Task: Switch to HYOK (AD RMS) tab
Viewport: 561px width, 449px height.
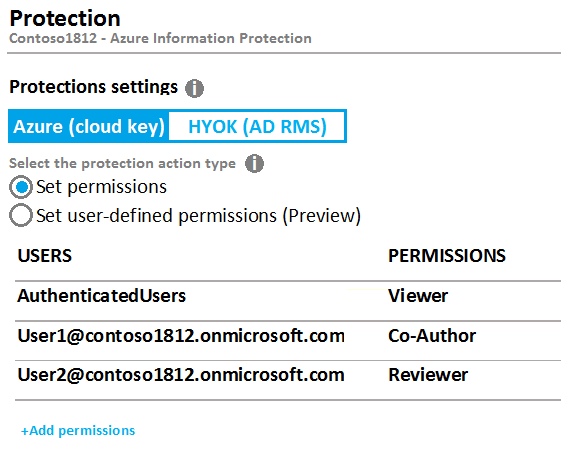Action: click(x=257, y=126)
